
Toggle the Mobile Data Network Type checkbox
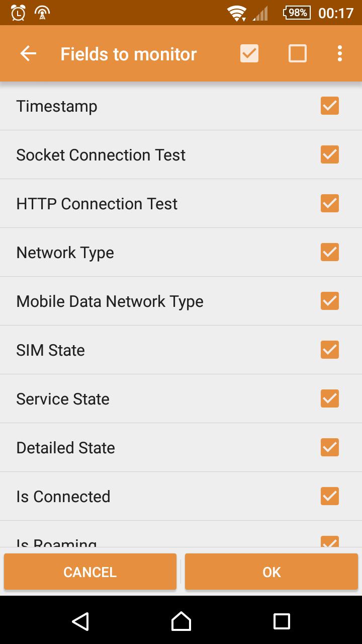tap(330, 301)
